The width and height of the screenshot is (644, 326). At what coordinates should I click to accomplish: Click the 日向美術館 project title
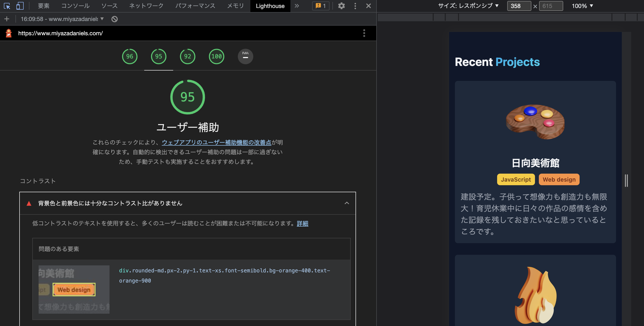click(535, 163)
